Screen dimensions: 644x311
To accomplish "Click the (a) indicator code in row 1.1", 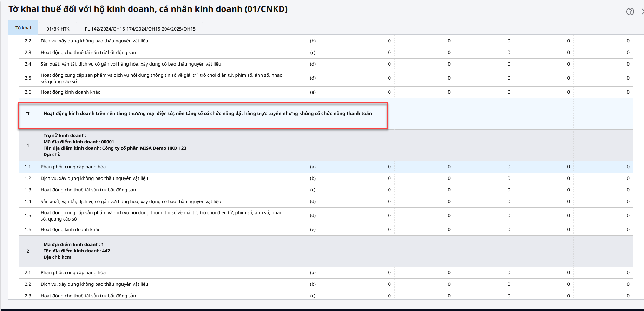I will pos(313,167).
